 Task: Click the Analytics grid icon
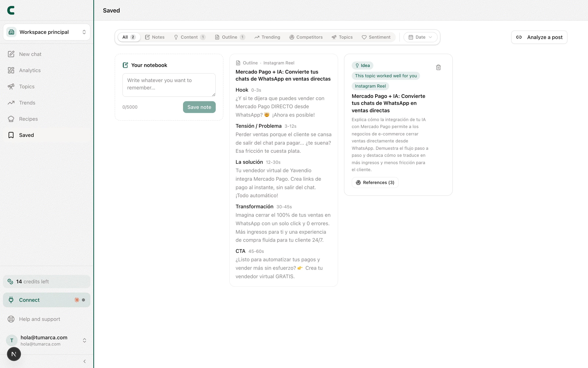tap(11, 70)
